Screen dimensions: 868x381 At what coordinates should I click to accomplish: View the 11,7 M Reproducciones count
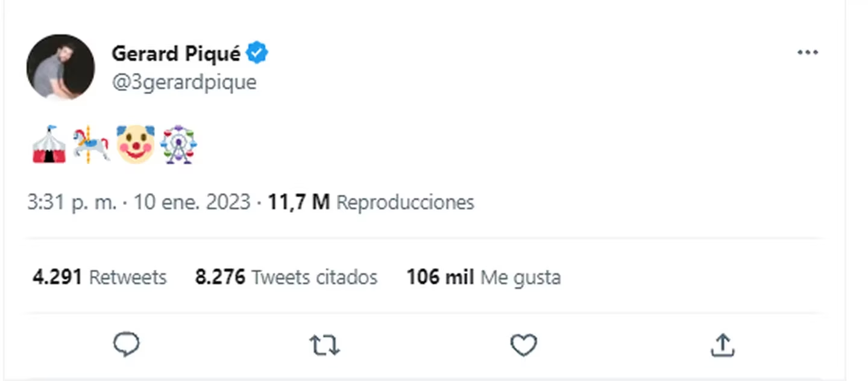coord(371,202)
